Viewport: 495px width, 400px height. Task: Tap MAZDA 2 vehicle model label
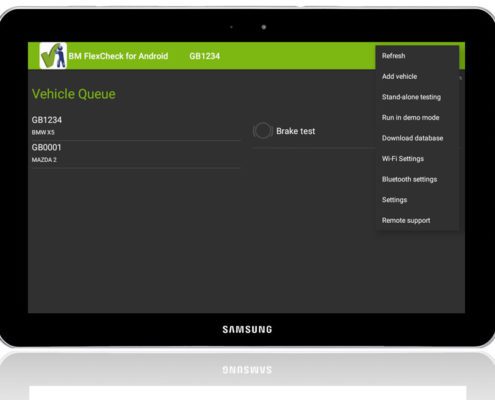pos(44,160)
